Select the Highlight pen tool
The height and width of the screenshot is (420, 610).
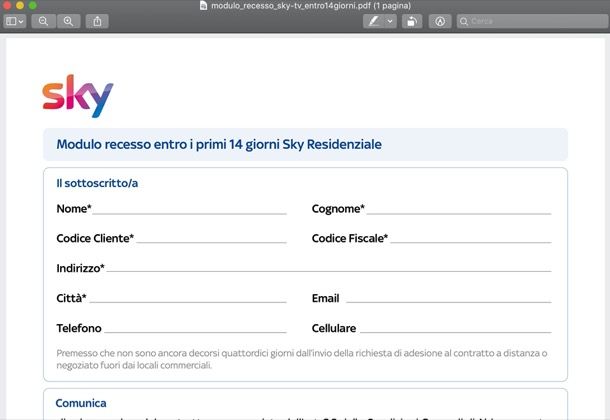(x=373, y=21)
